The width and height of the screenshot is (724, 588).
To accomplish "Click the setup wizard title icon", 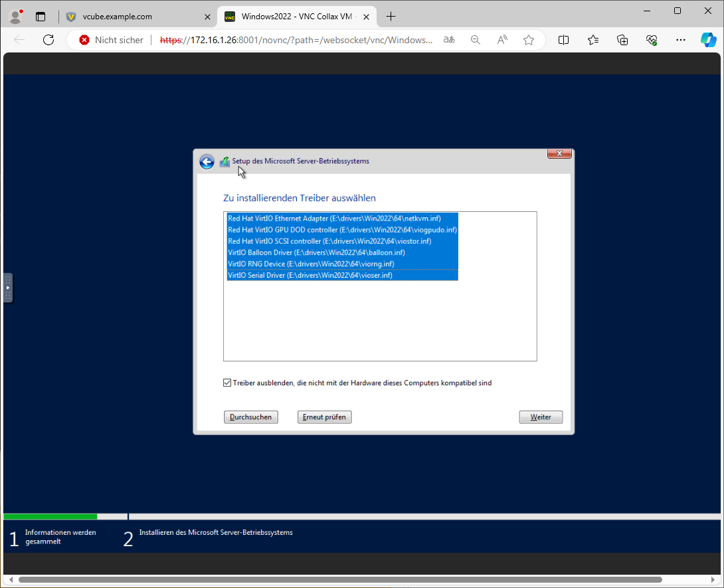I will tap(225, 161).
